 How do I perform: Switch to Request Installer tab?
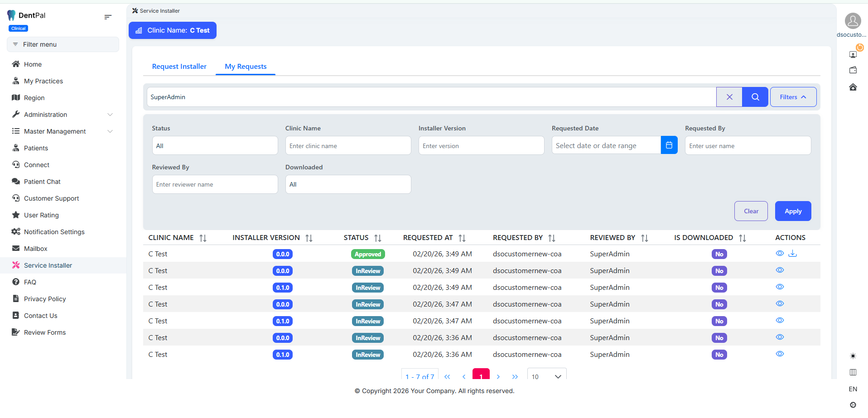179,67
